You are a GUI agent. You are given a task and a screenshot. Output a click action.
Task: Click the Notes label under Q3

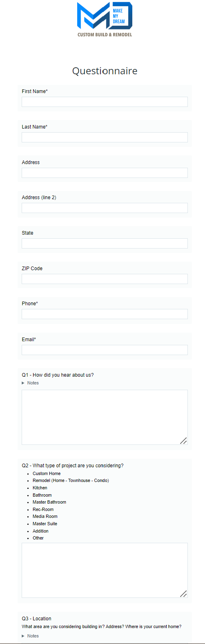(x=33, y=636)
